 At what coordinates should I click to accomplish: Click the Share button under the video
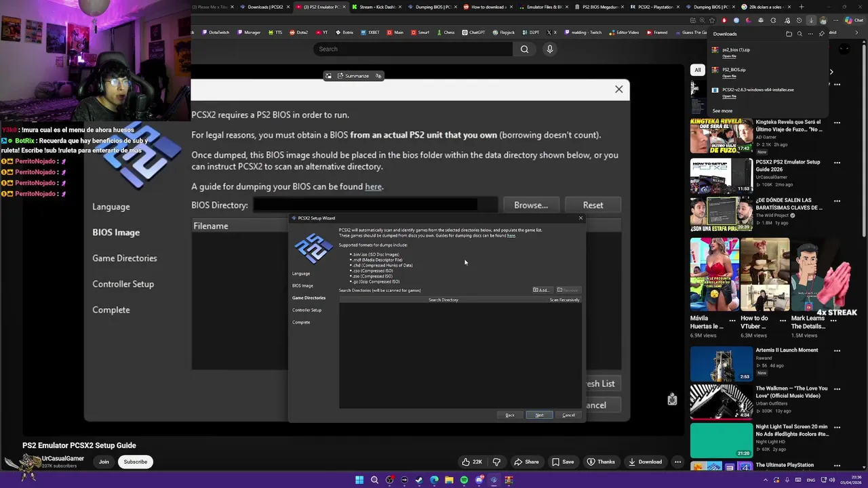tap(526, 462)
